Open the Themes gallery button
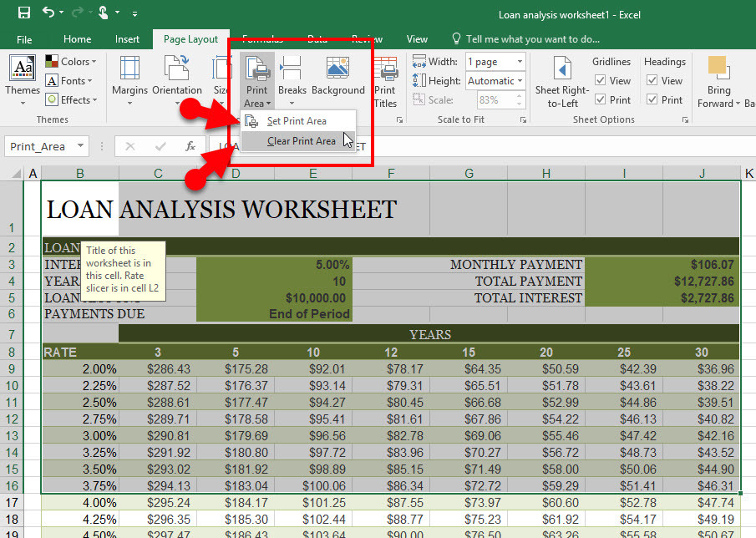 [x=23, y=80]
